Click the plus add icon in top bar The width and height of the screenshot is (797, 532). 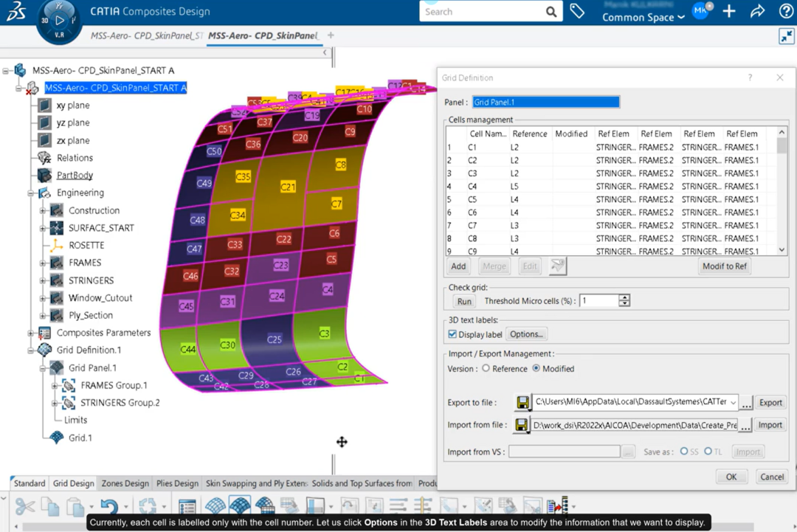(x=729, y=11)
